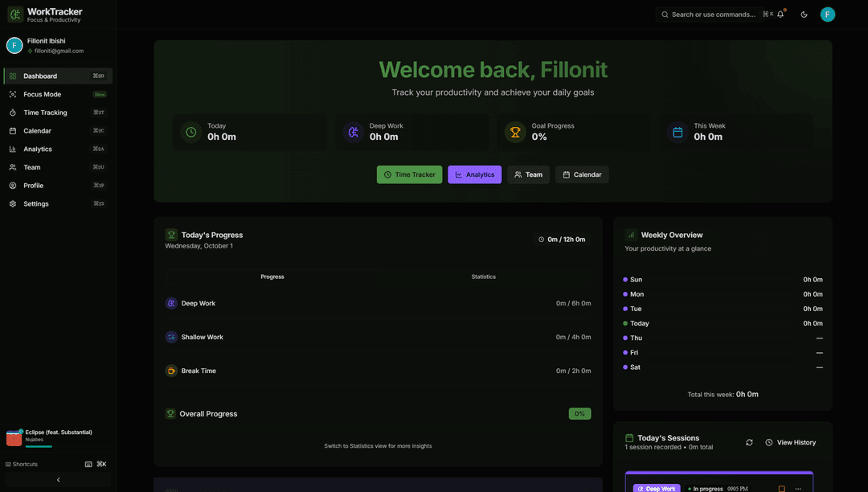Click the keyboard icon next to Shortcuts

(x=88, y=464)
